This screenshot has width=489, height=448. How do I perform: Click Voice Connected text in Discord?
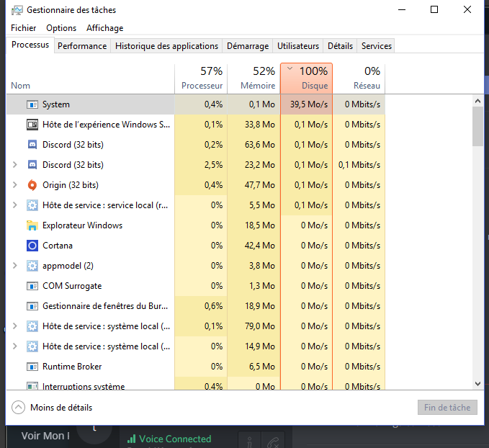(175, 439)
